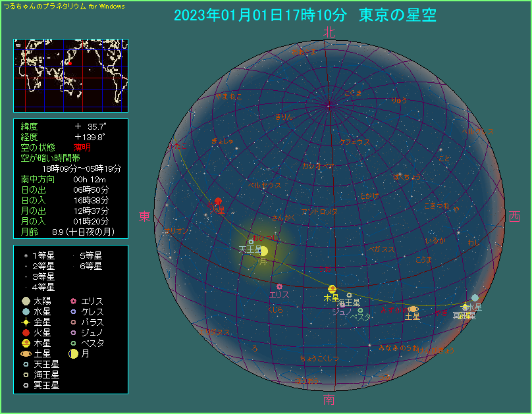The width and height of the screenshot is (532, 414).
Task: Select the pink Eris (エリス) marker on the chart
Action: [280, 286]
